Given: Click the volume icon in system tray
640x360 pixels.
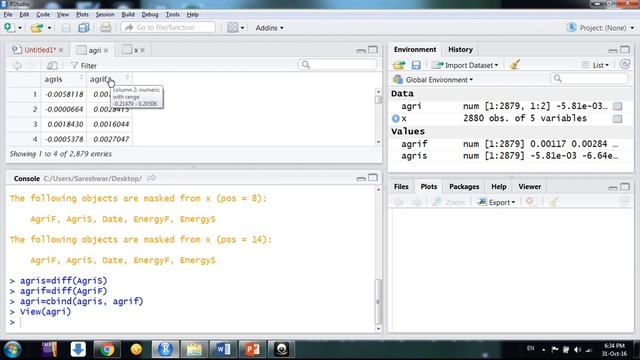Looking at the screenshot, I should [577, 350].
